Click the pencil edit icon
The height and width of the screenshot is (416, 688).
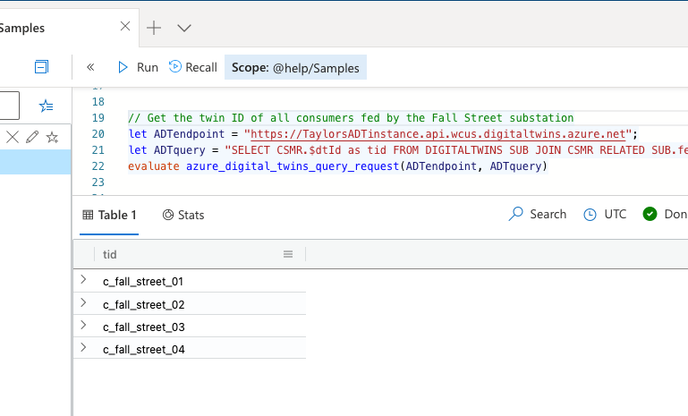click(32, 136)
